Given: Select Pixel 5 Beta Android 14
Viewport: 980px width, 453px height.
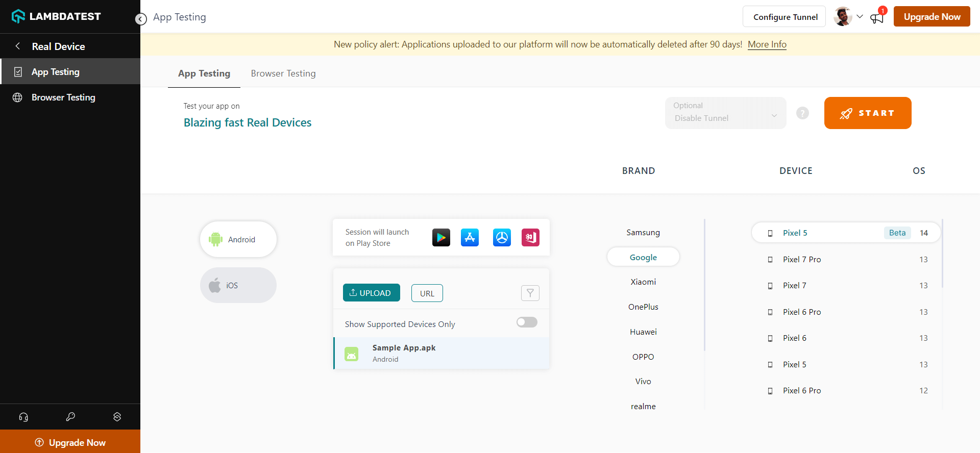Looking at the screenshot, I should click(x=846, y=233).
